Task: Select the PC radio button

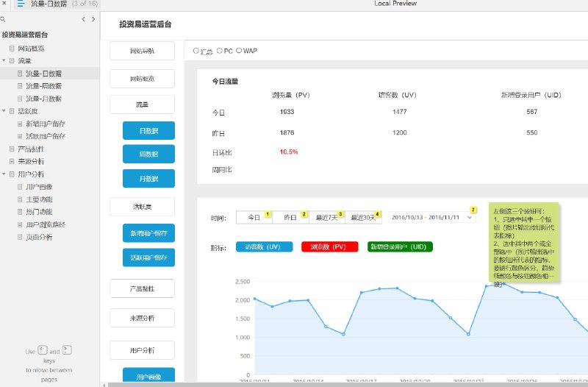Action: (220, 51)
